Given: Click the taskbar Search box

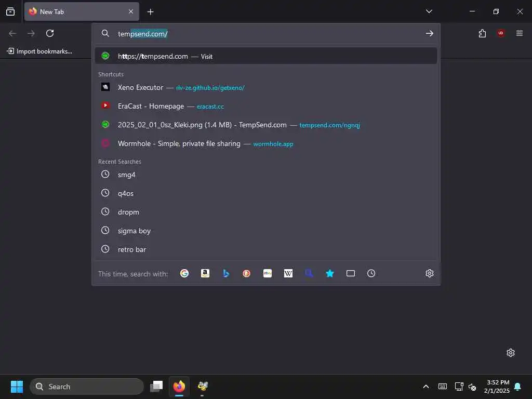Looking at the screenshot, I should (87, 387).
